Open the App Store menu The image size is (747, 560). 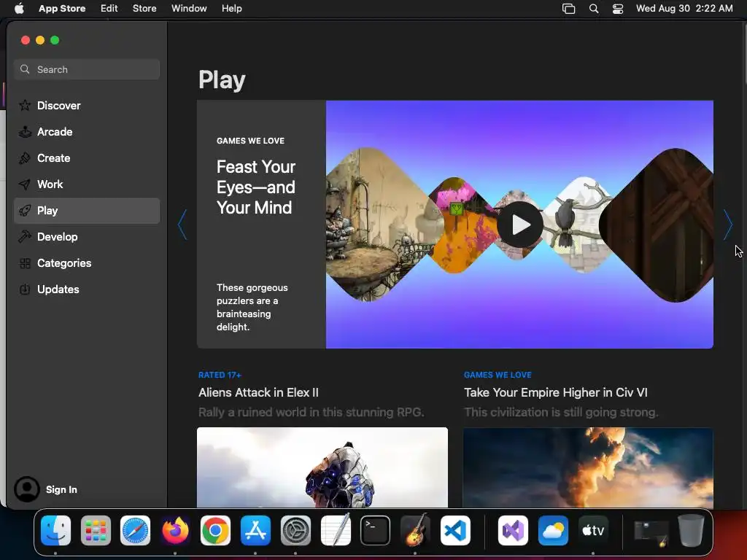(62, 9)
